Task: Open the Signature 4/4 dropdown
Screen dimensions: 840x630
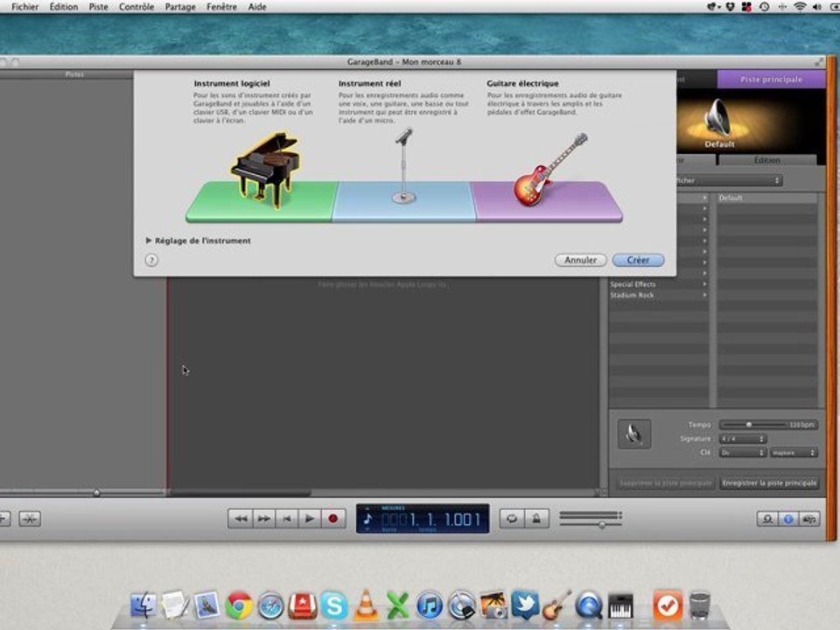Action: pyautogui.click(x=743, y=438)
